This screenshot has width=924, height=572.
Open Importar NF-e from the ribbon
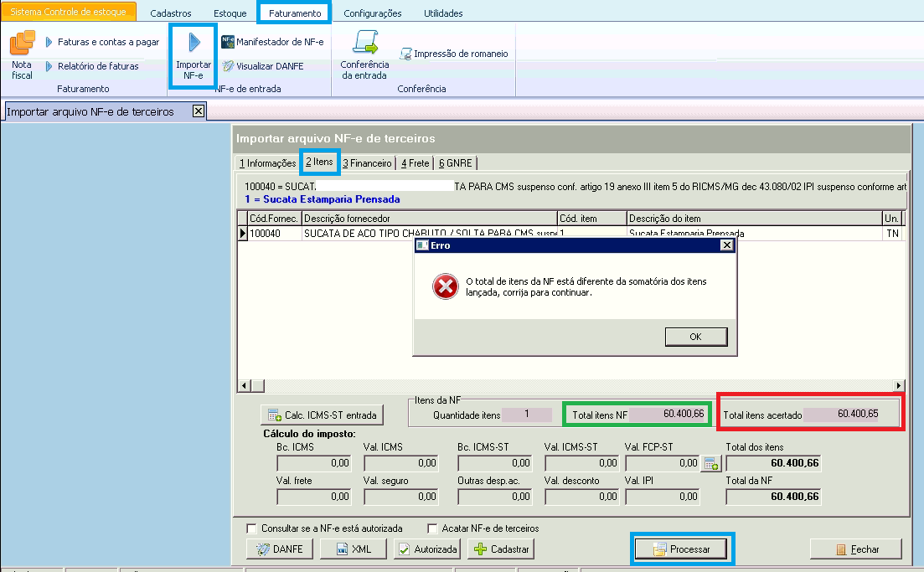pos(194,55)
